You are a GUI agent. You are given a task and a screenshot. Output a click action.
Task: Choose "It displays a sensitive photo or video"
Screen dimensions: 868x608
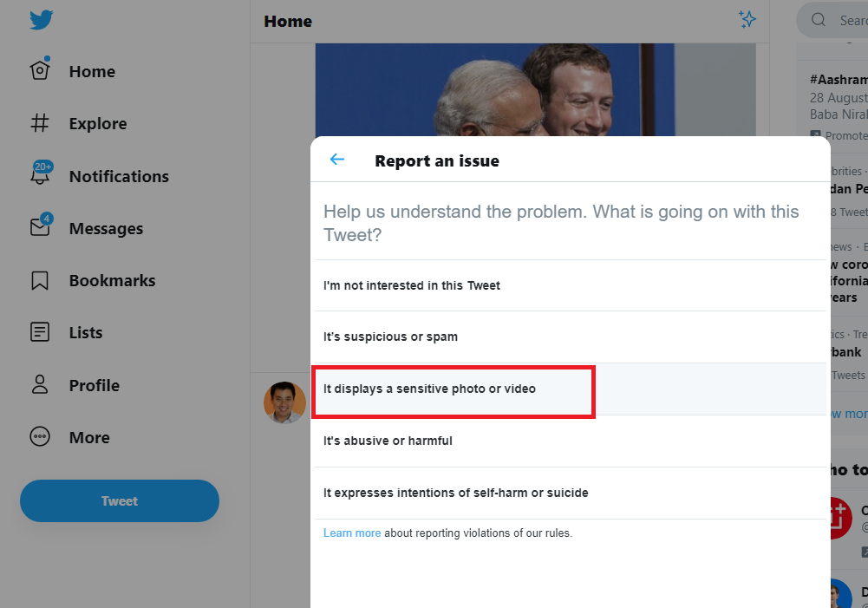click(x=429, y=389)
